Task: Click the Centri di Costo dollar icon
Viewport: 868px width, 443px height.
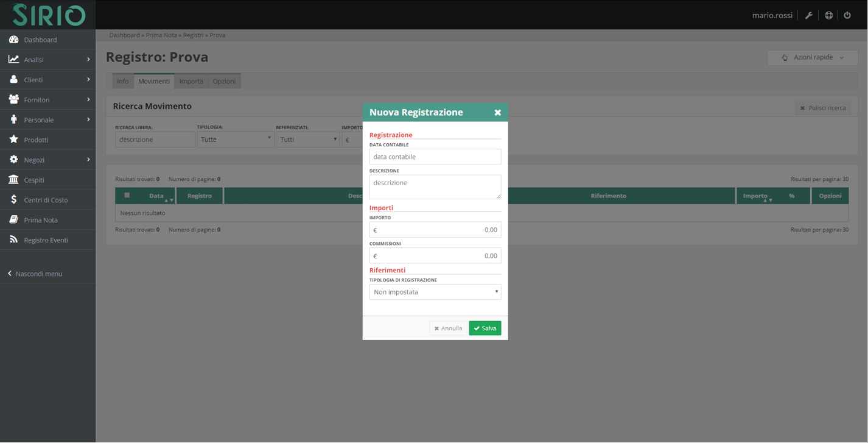Action: click(x=13, y=200)
